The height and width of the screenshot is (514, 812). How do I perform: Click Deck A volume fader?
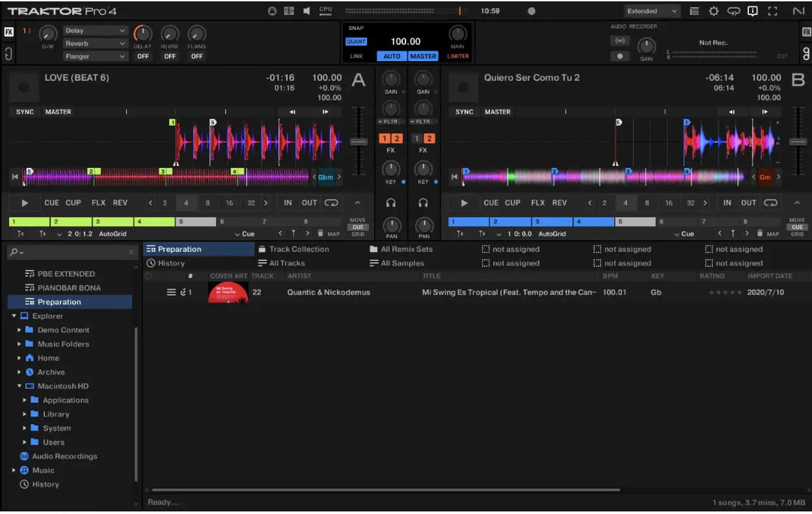359,142
